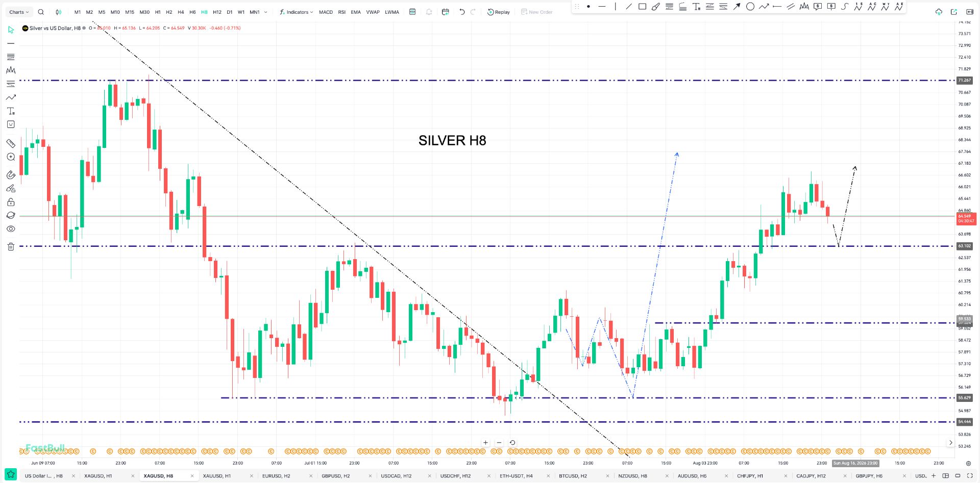Select the M15 timeframe

point(130,12)
